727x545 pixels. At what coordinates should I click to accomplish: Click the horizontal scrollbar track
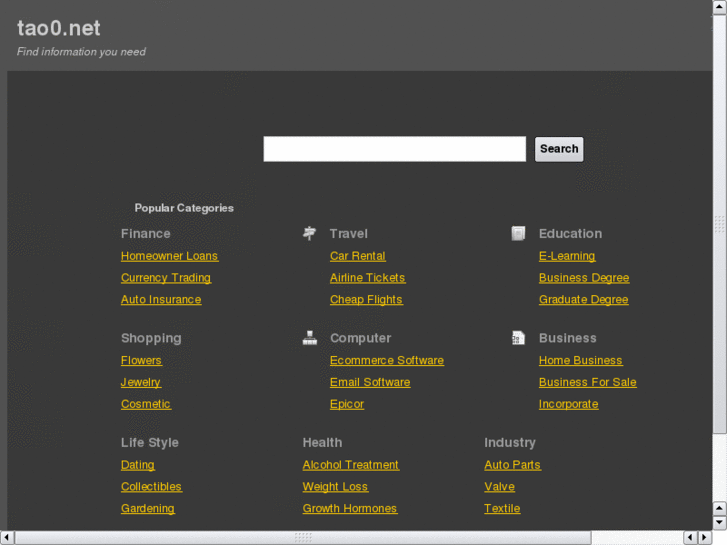tap(640, 537)
